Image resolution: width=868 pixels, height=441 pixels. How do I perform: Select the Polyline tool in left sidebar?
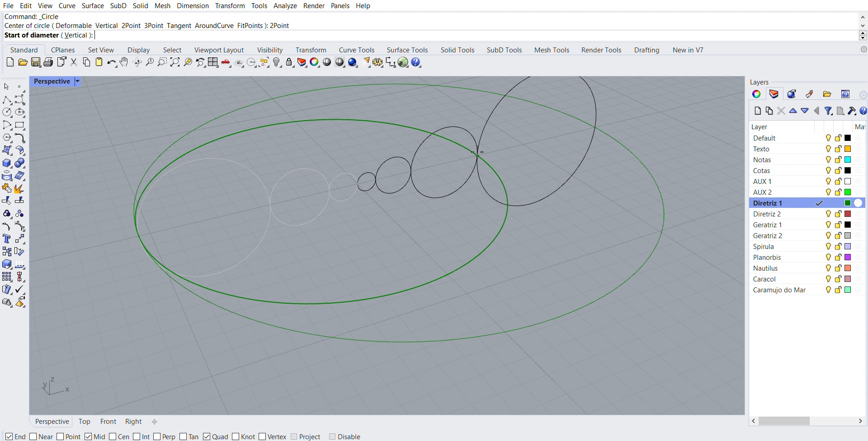(7, 99)
